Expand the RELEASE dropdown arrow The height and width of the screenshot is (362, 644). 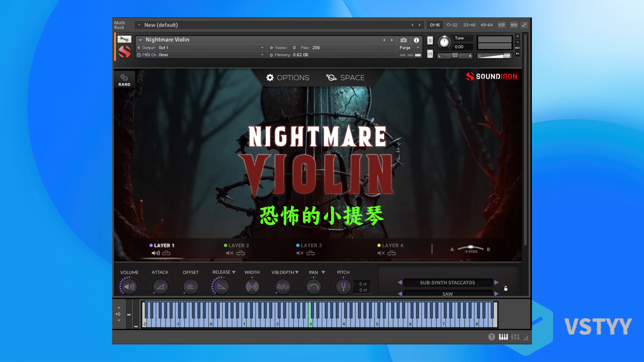click(233, 272)
